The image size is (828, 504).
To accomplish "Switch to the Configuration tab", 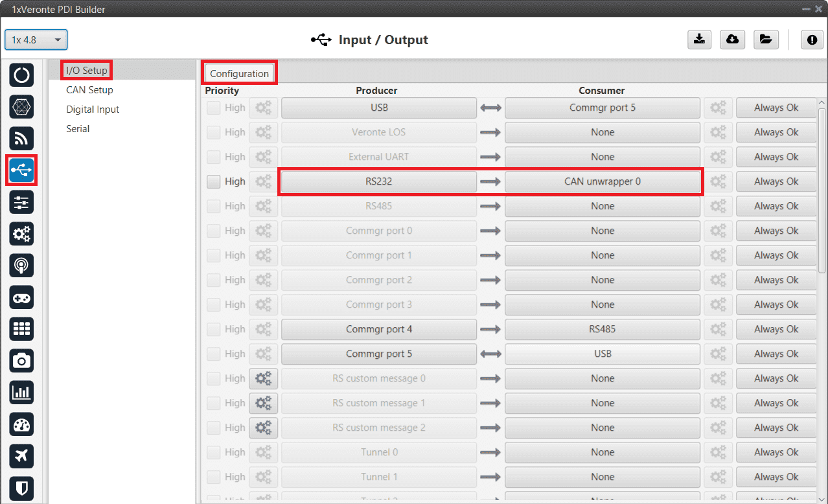I will pyautogui.click(x=239, y=74).
